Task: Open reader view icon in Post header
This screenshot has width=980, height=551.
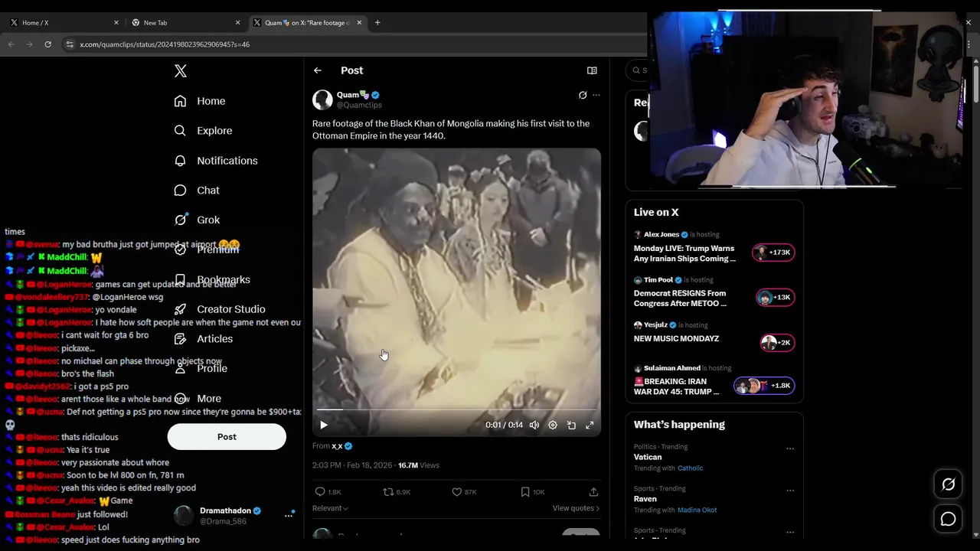Action: [592, 70]
